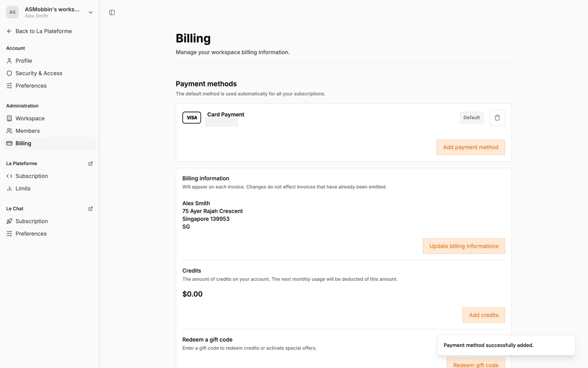The image size is (588, 368).
Task: Open La Plateforme Limits page
Action: 23,189
